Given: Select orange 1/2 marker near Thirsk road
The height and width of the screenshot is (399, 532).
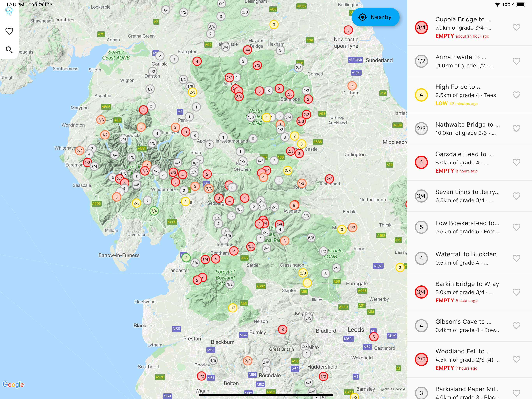Looking at the screenshot, I should click(352, 227).
